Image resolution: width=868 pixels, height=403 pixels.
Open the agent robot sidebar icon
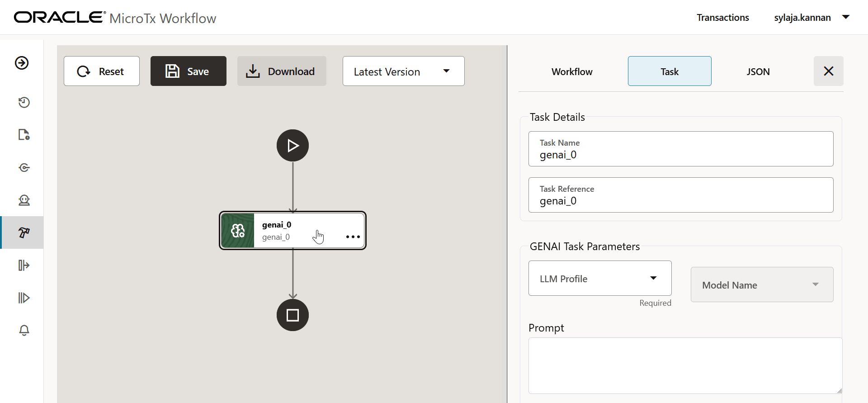(x=24, y=200)
